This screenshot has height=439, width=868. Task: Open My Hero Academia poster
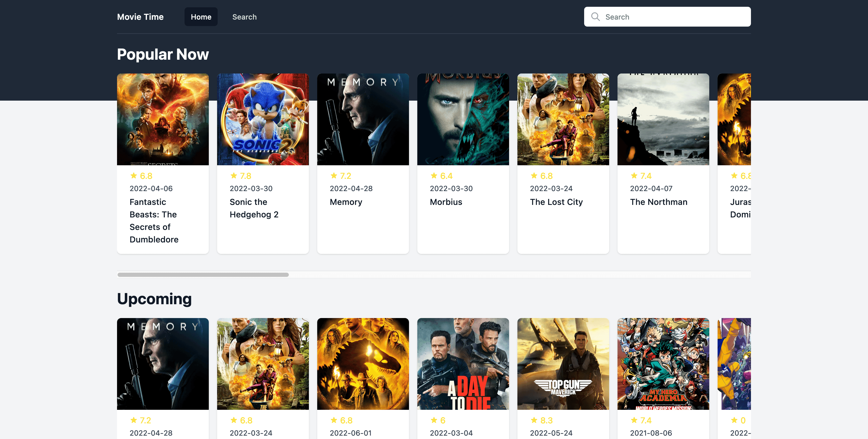pos(663,364)
